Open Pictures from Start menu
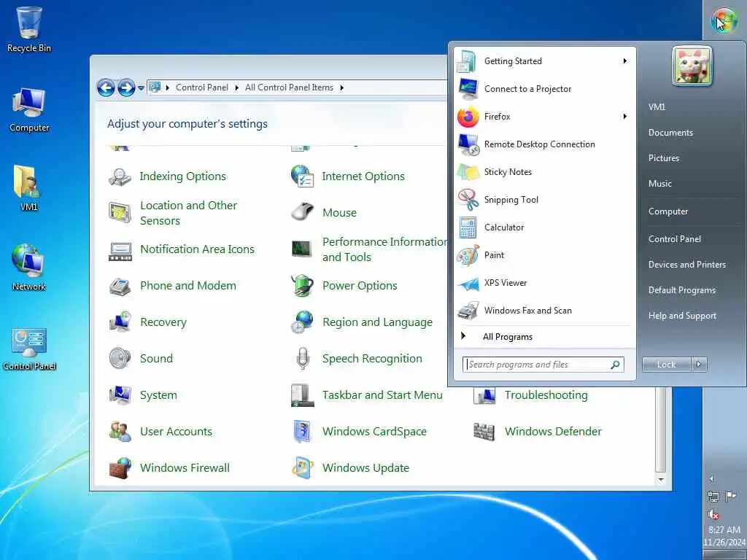The image size is (747, 560). (x=664, y=158)
